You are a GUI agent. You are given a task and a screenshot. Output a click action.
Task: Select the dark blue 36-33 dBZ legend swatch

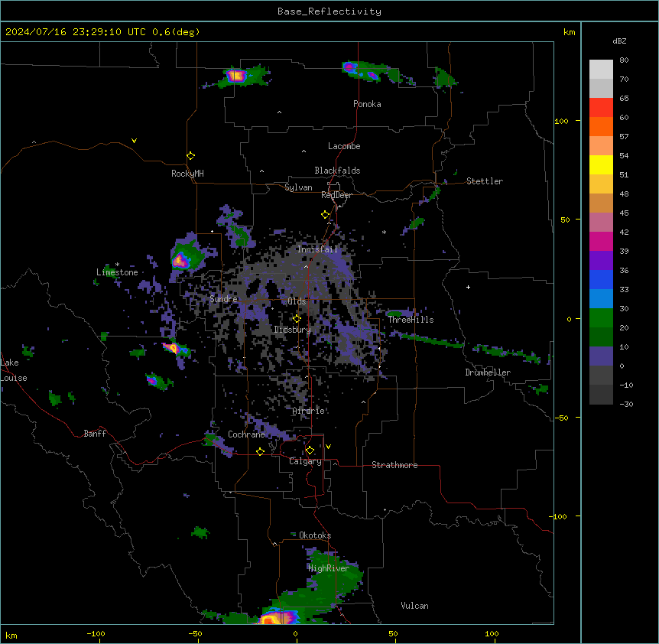pos(601,279)
